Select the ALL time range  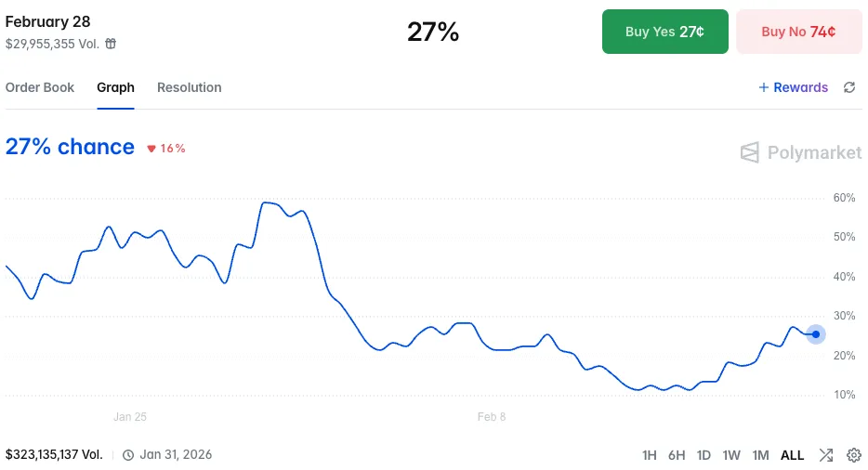(792, 455)
